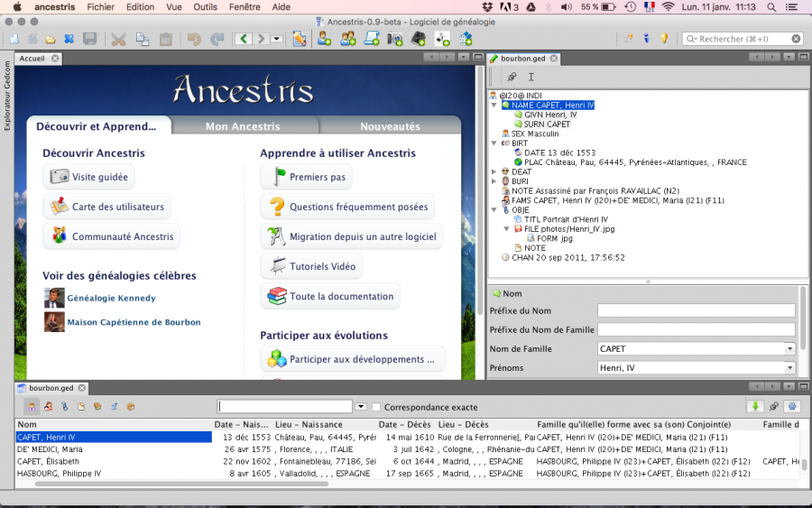Show repositories box icon in table
812x508 pixels.
(x=131, y=407)
